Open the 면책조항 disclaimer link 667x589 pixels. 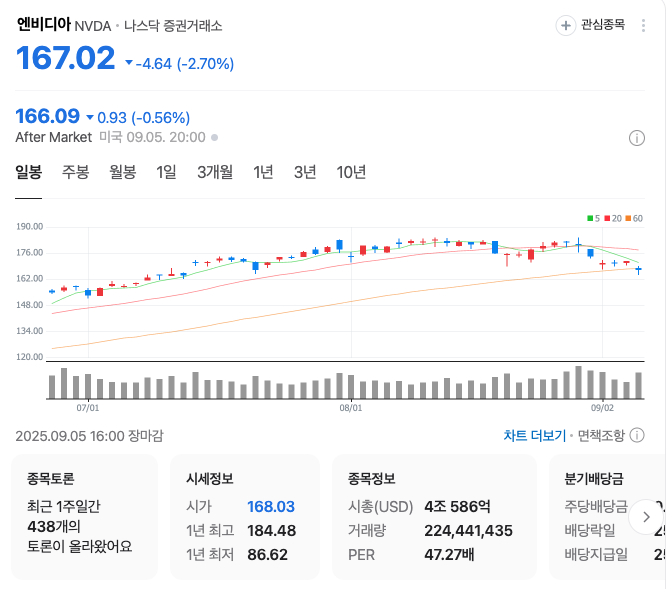coord(601,435)
